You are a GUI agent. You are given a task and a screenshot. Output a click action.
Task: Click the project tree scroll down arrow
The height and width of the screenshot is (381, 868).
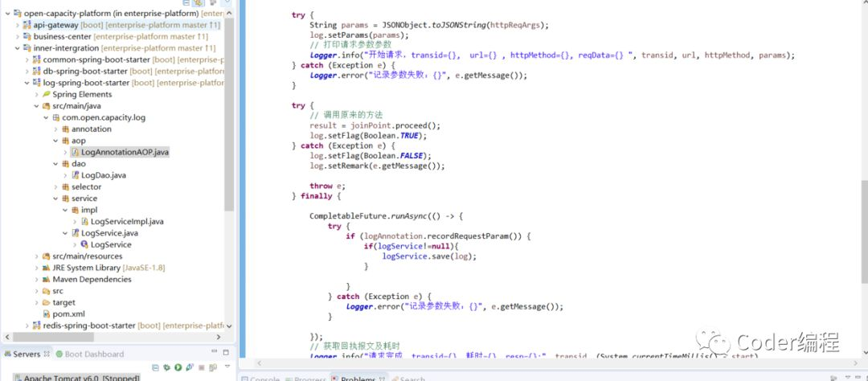pos(229,326)
